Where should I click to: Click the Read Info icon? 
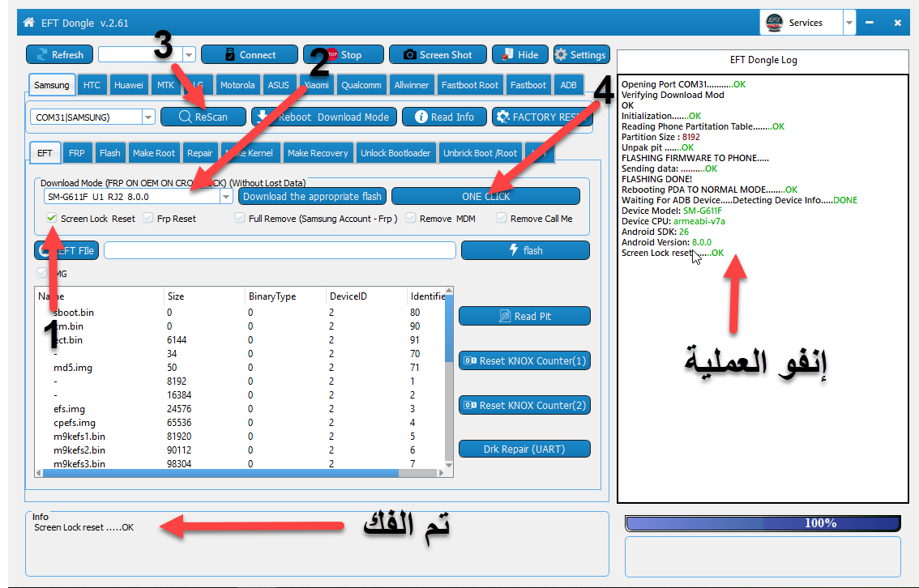point(421,117)
